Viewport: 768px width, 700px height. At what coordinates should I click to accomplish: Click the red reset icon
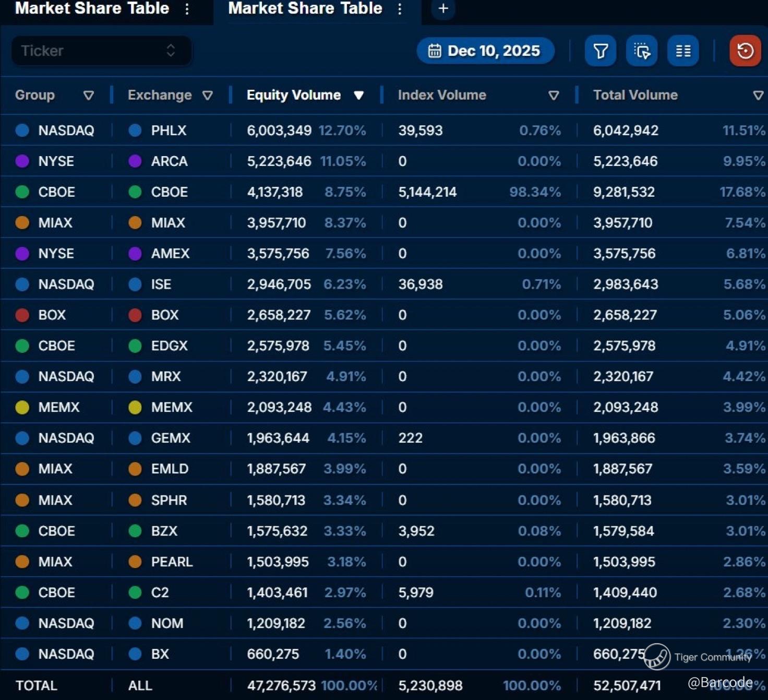pos(745,51)
